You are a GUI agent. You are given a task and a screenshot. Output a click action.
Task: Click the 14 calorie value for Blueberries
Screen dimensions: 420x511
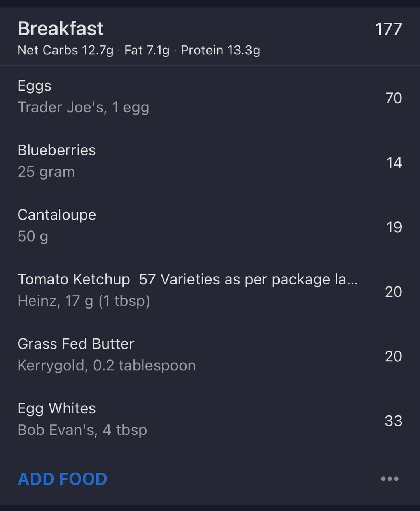coord(394,162)
